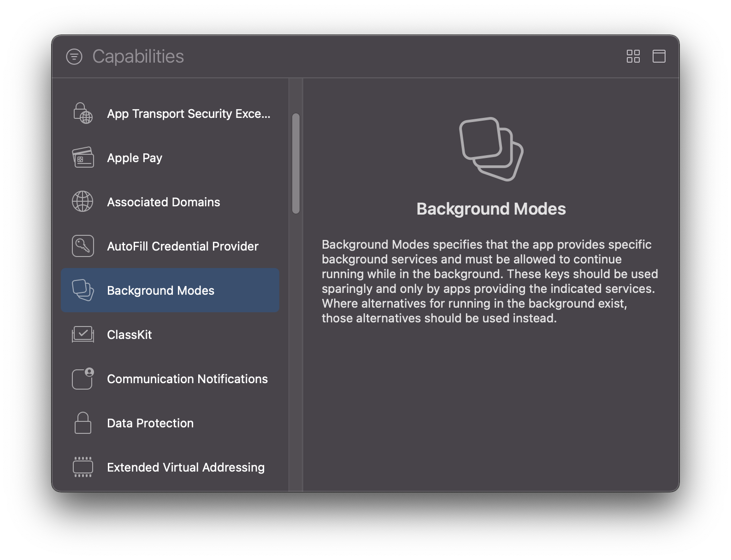Viewport: 731px width, 560px height.
Task: Click the App Transport Security lock-globe icon
Action: pyautogui.click(x=83, y=113)
